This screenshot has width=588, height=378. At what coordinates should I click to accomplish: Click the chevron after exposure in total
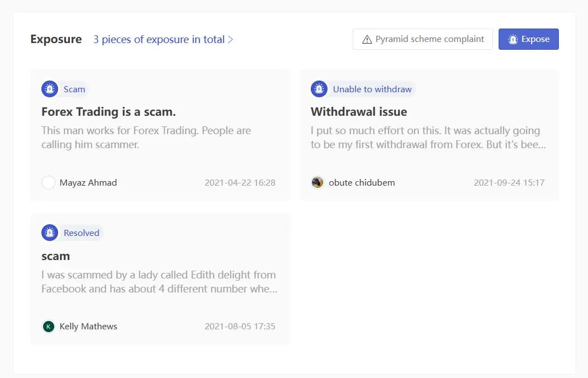[230, 39]
